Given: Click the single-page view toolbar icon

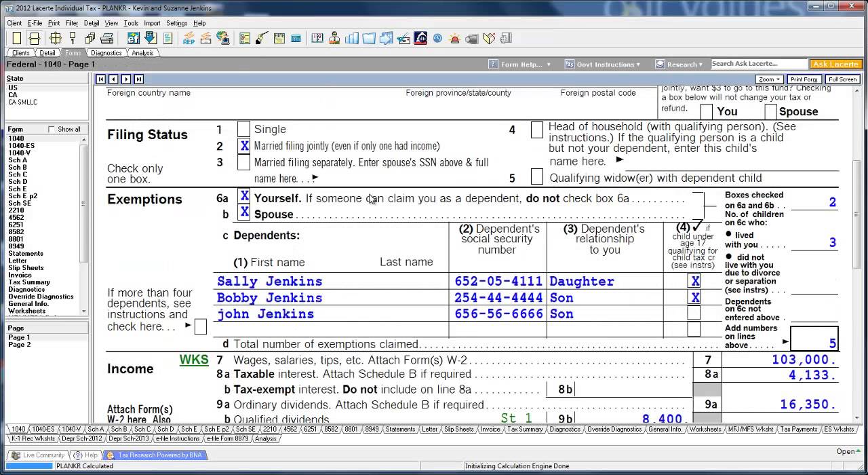Looking at the screenshot, I should (x=17, y=38).
